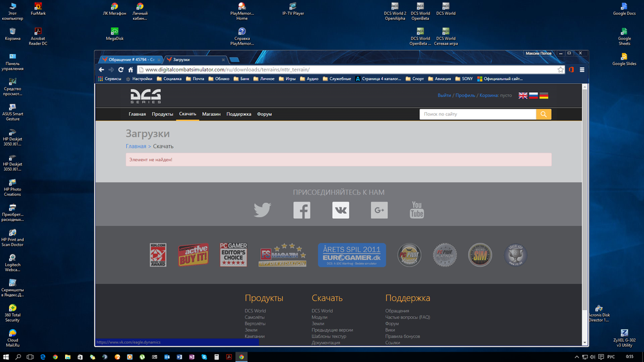Open the Facebook social link icon
This screenshot has height=362, width=644.
pos(302,210)
